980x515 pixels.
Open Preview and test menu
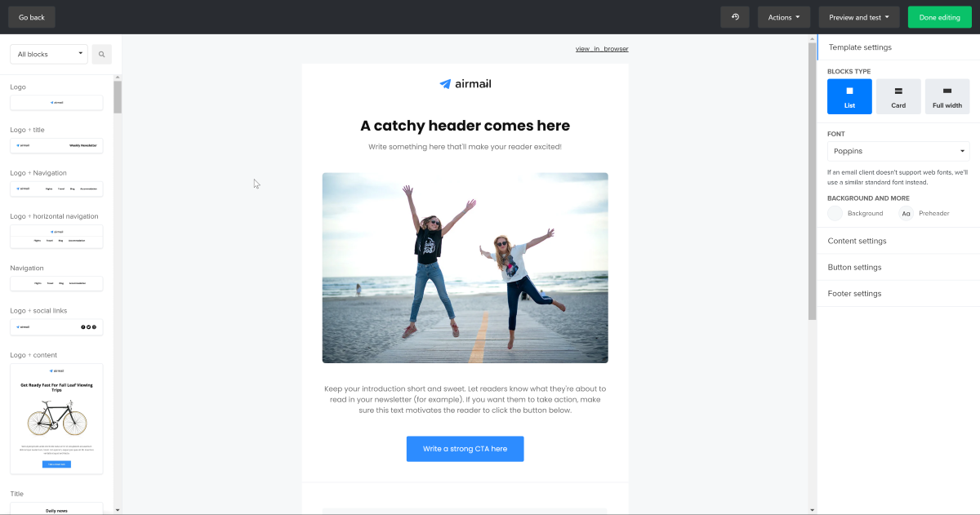click(x=859, y=17)
